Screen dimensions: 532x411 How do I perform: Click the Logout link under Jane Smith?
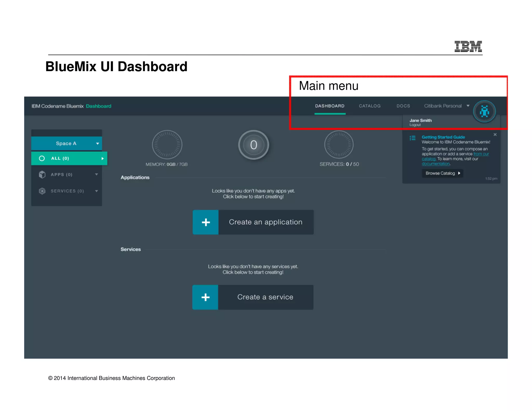click(x=415, y=125)
